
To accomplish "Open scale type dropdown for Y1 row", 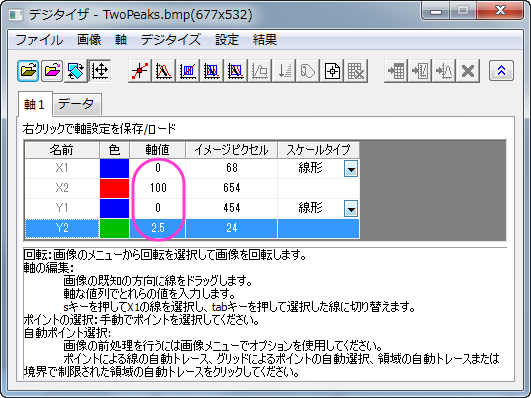I will click(x=351, y=208).
